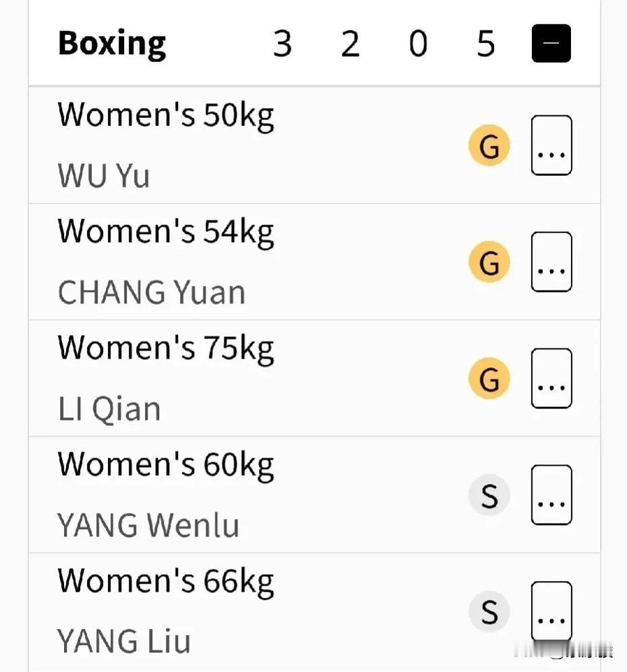Viewport: 627px width, 672px height.
Task: Click the gold medal badge for CHANG Yuan
Action: coord(489,262)
